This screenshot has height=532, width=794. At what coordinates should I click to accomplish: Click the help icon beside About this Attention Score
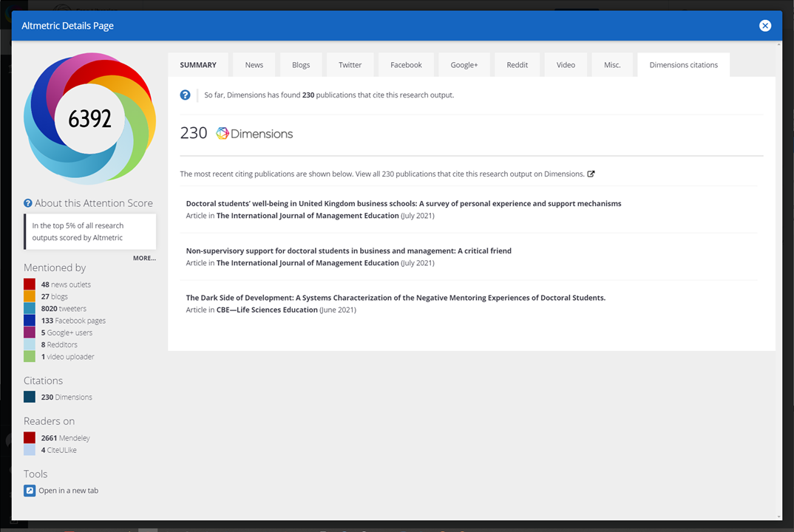(x=27, y=202)
